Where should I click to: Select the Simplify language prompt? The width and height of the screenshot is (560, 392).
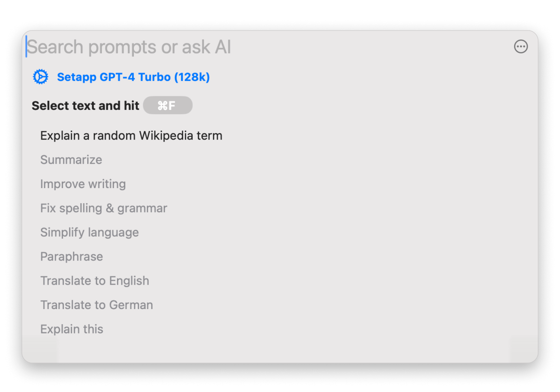click(89, 233)
